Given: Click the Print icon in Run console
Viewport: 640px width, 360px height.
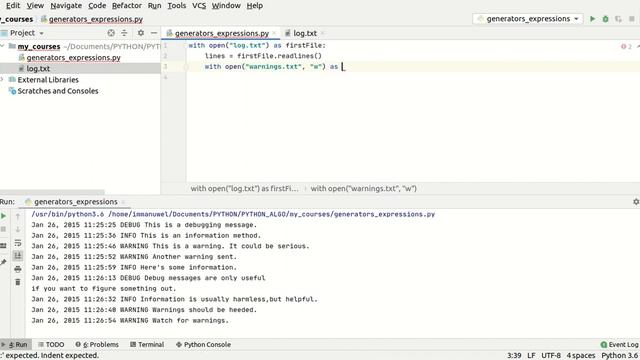Looking at the screenshot, I should 18,269.
